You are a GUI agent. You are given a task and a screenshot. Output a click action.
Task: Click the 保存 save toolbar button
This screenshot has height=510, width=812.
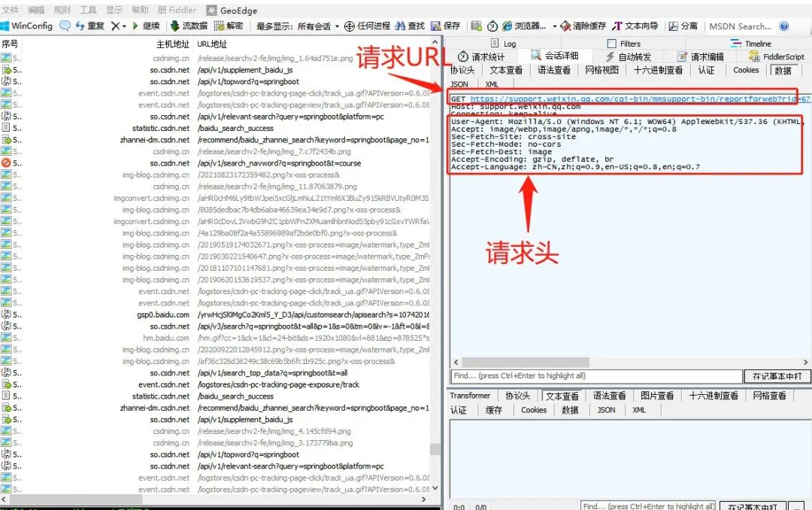tap(445, 26)
